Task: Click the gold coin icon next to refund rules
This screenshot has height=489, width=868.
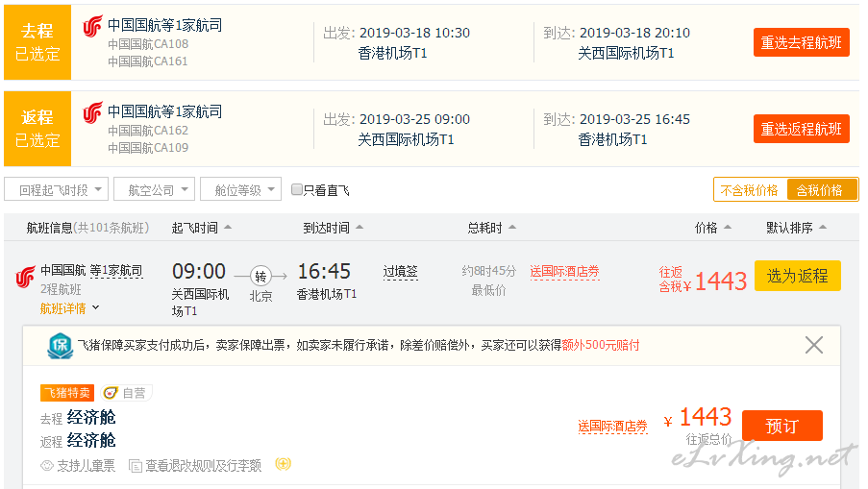Action: click(283, 464)
